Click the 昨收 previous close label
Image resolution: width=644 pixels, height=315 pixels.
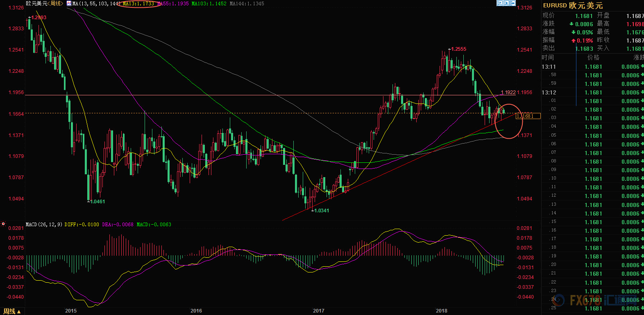pos(603,40)
